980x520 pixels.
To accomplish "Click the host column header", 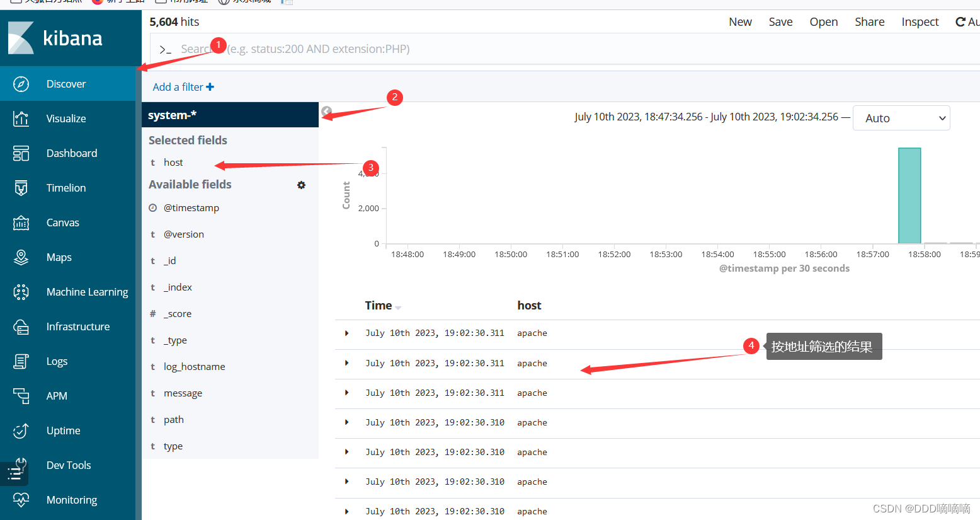I will coord(529,306).
